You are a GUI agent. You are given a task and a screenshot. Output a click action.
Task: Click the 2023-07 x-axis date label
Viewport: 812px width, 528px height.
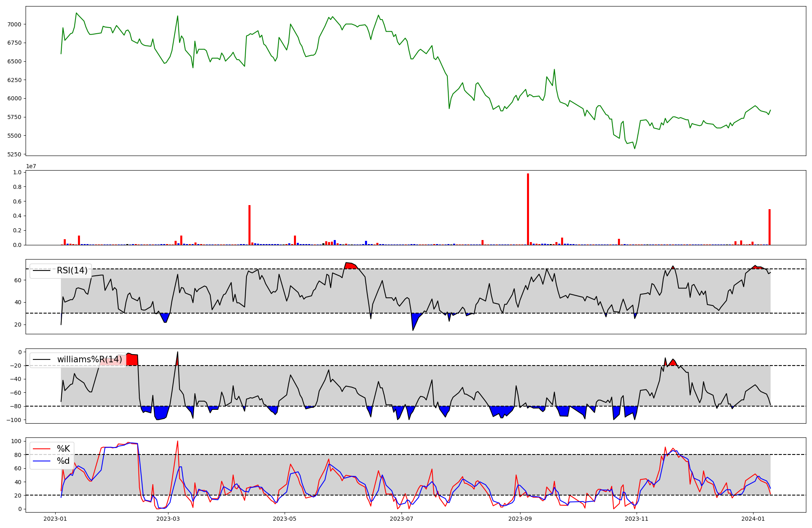tap(402, 519)
